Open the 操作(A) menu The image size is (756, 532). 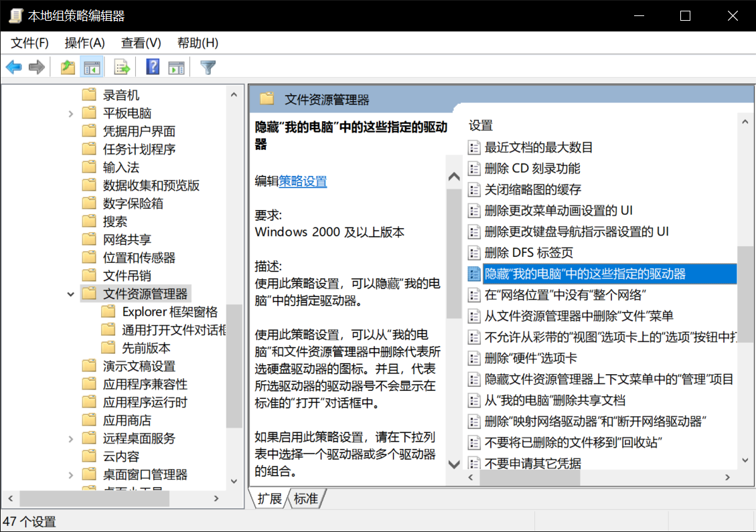(85, 43)
